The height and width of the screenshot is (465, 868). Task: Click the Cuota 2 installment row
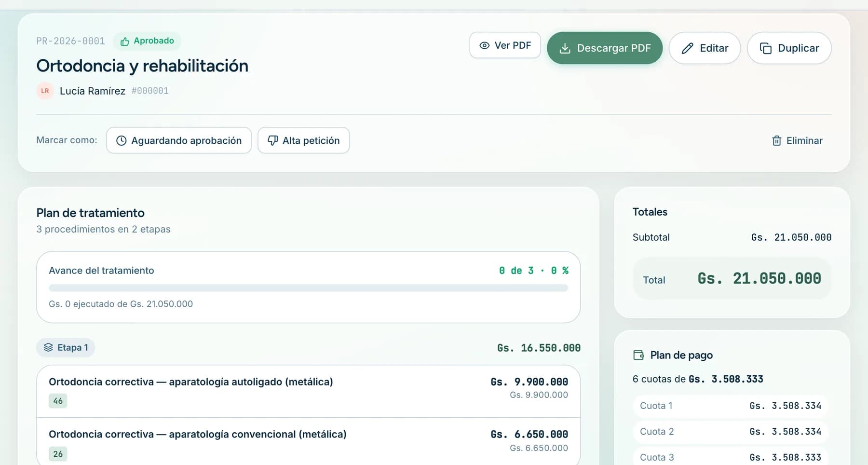point(731,432)
